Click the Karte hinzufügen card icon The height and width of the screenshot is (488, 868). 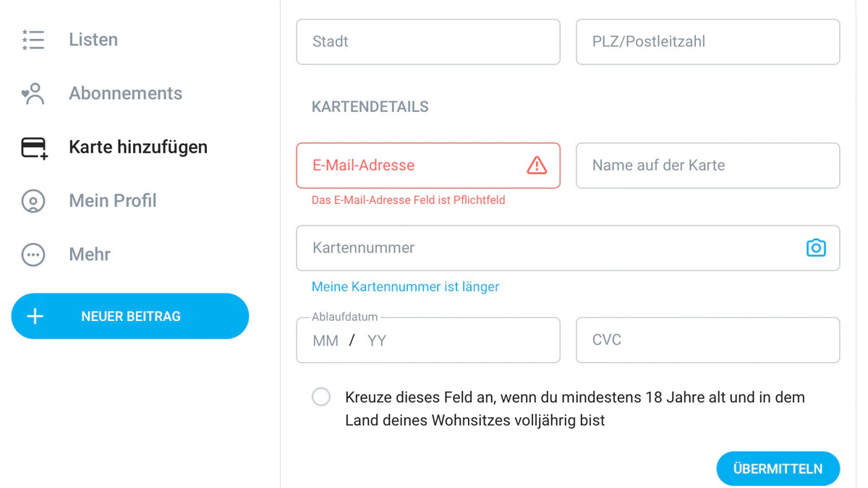(34, 147)
